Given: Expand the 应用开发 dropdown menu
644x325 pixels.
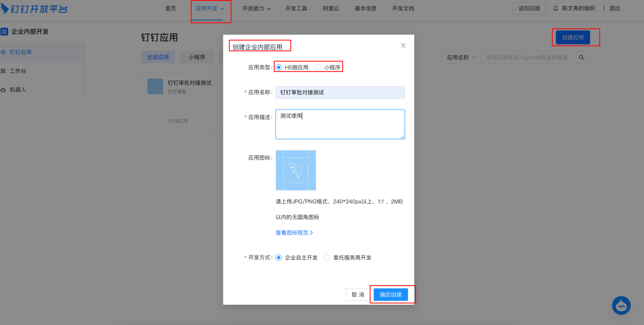Looking at the screenshot, I should click(x=210, y=8).
